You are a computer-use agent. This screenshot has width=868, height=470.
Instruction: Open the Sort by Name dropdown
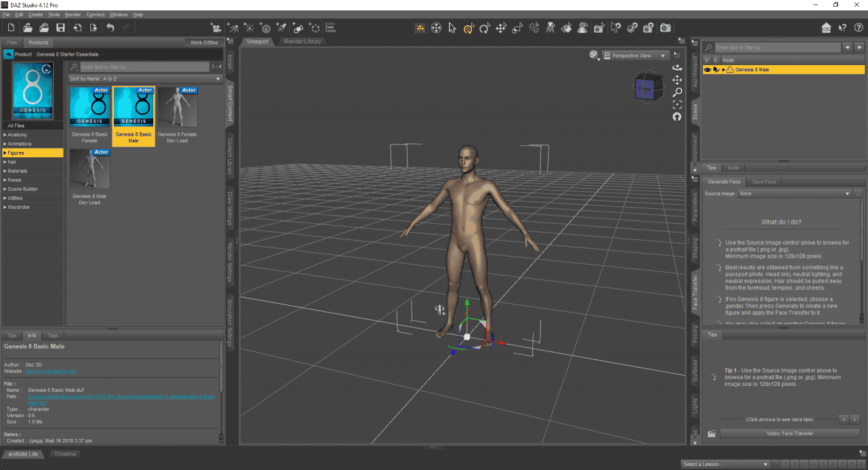(x=142, y=78)
